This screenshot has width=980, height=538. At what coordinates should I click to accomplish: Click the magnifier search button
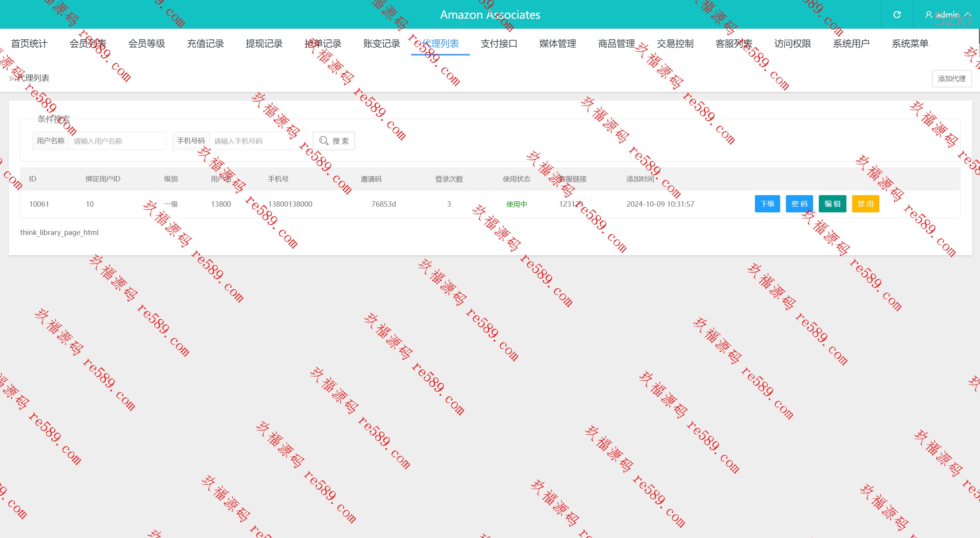pyautogui.click(x=333, y=141)
